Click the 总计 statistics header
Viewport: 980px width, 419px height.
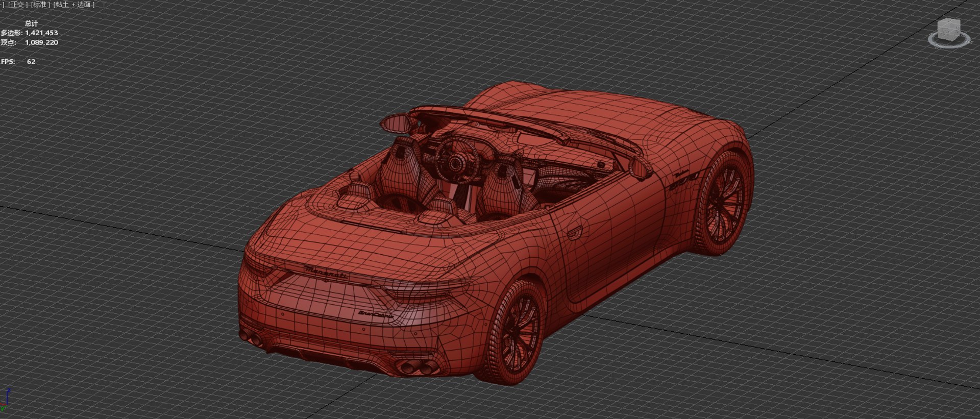[x=31, y=23]
